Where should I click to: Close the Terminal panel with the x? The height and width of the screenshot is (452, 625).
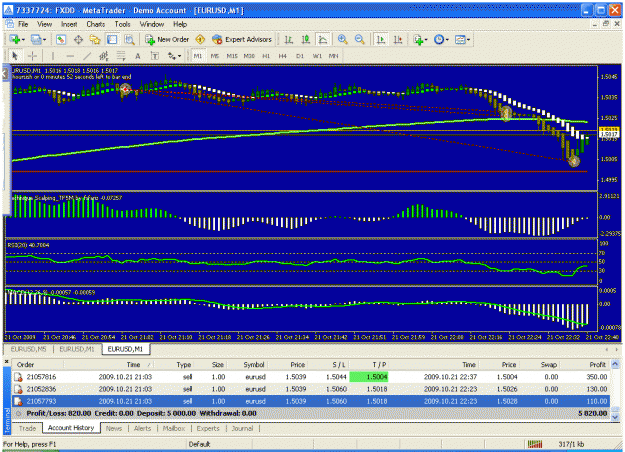[x=7, y=362]
